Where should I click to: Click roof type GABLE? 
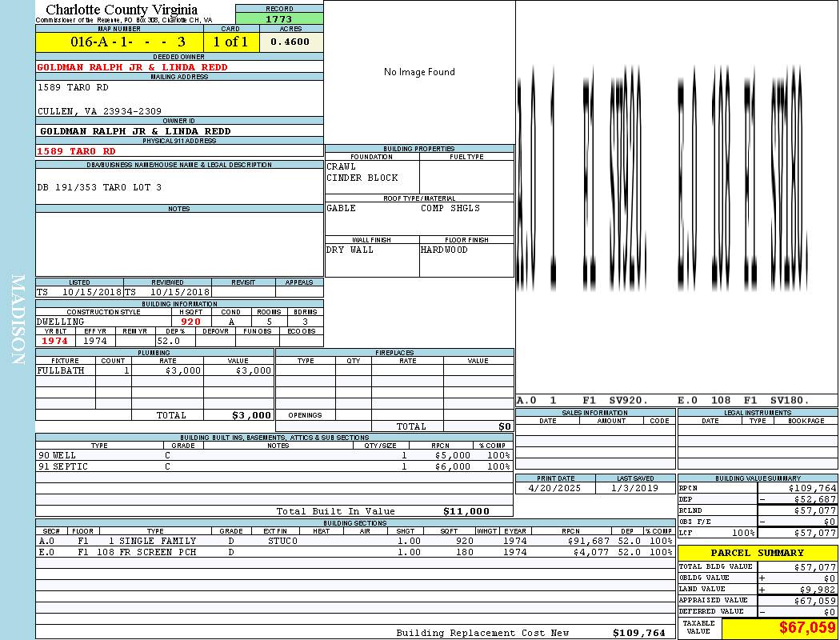pos(342,208)
